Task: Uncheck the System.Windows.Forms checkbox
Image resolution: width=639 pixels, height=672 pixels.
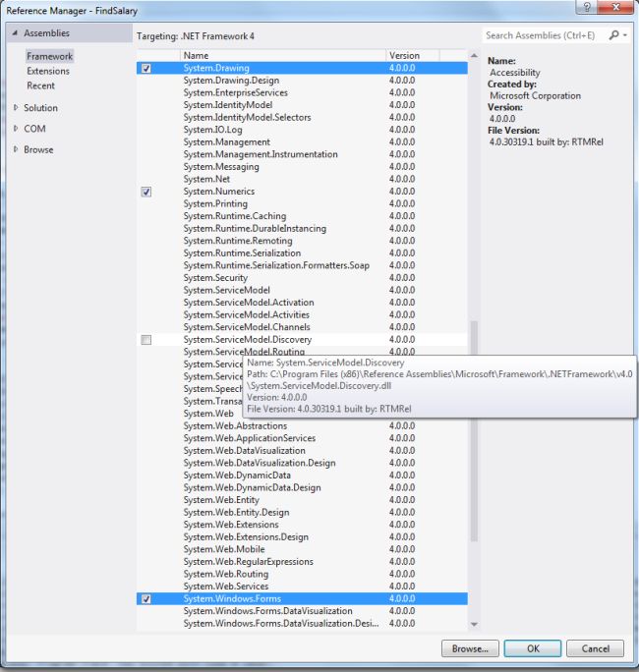Action: 145,598
